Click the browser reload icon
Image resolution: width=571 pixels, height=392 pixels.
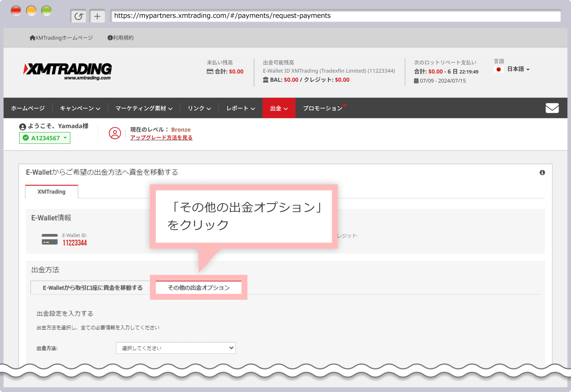[79, 16]
